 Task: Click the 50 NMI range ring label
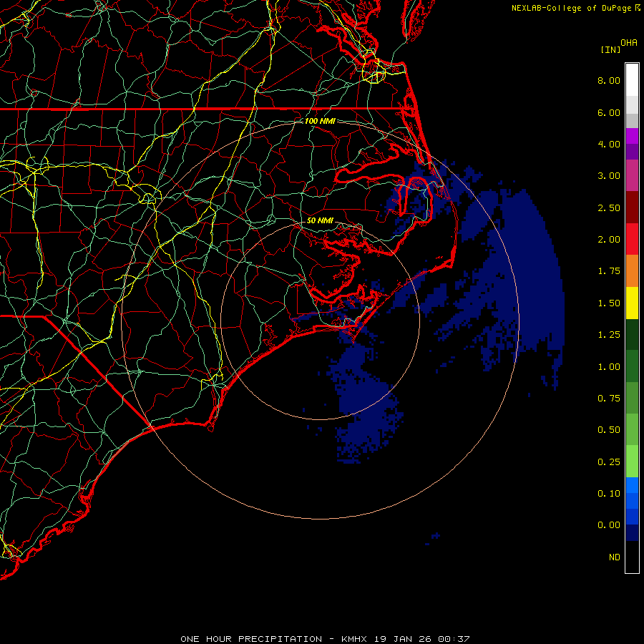(320, 220)
